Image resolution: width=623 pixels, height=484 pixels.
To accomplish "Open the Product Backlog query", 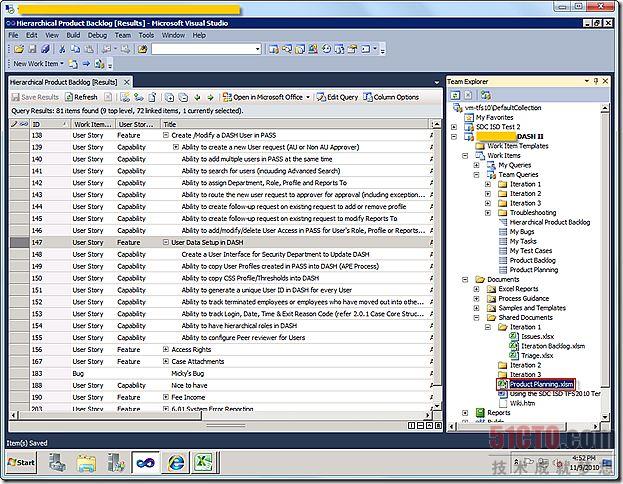I will (x=532, y=260).
